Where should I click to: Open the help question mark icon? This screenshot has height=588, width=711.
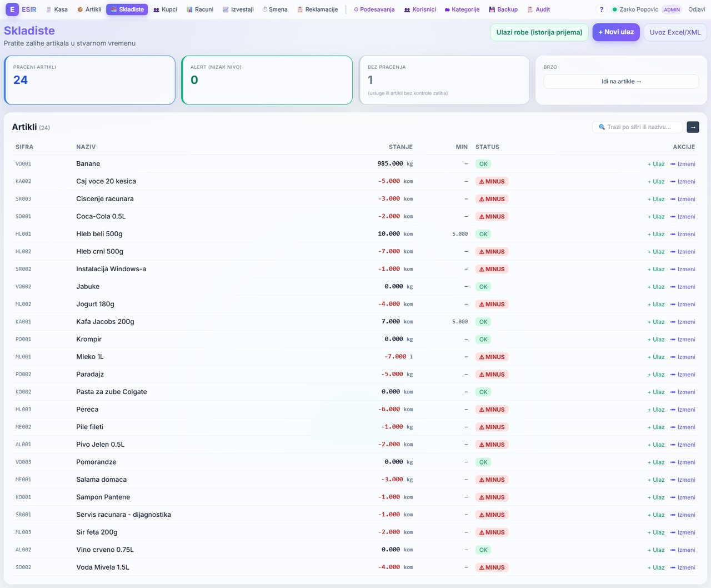pos(602,9)
